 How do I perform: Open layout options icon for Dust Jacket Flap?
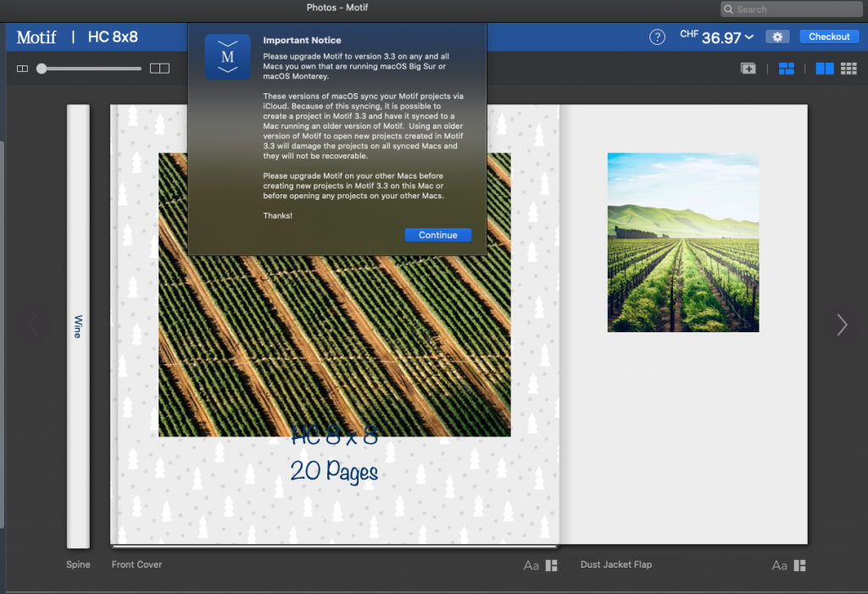pyautogui.click(x=800, y=565)
